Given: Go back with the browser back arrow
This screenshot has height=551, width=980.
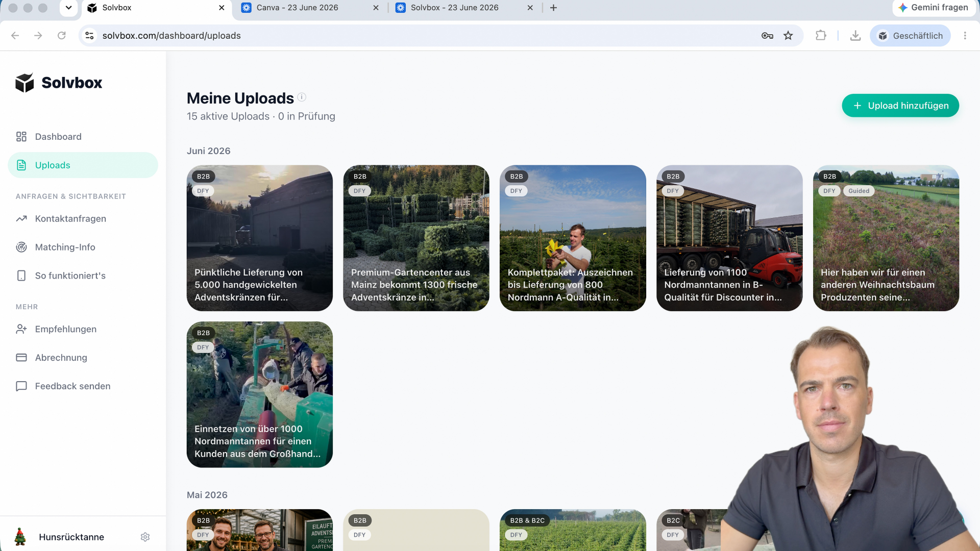Looking at the screenshot, I should [15, 36].
